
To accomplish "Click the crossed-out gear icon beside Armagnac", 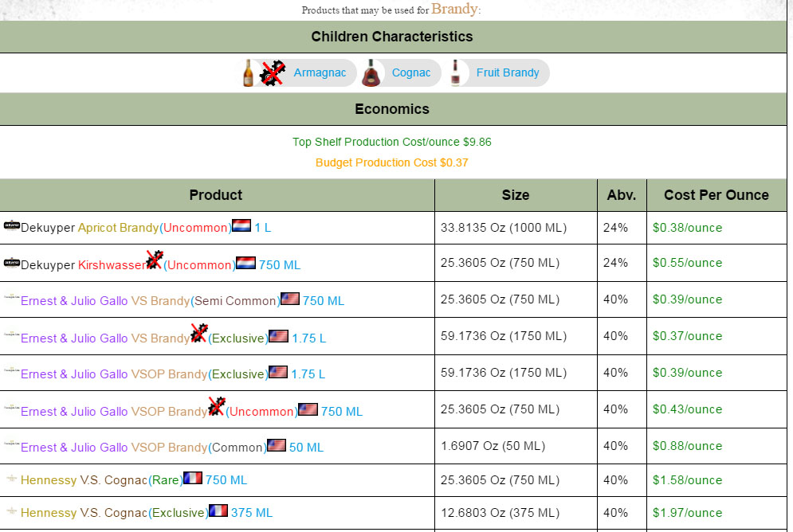I will (273, 73).
